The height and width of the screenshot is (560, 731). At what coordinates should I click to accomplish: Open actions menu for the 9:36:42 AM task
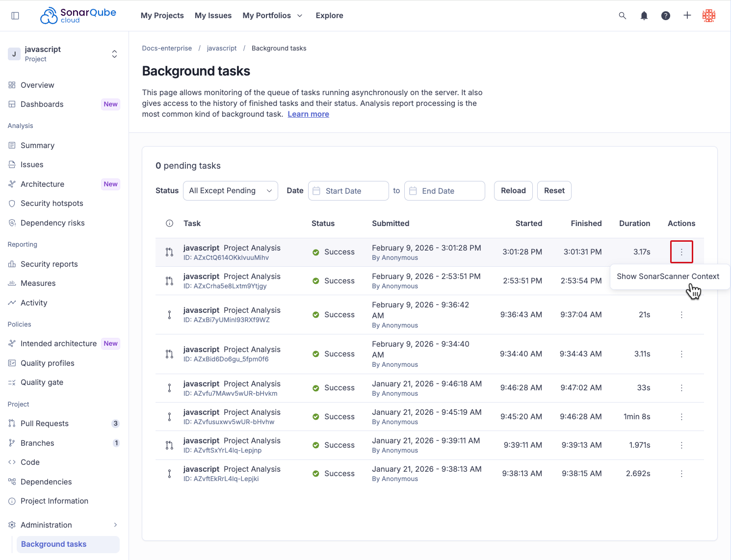681,315
